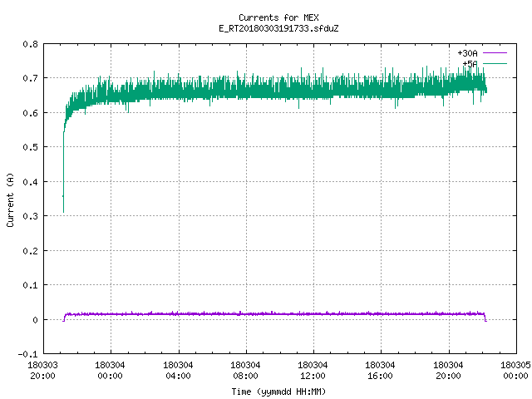Click the y-axis tick value 0

(35, 320)
